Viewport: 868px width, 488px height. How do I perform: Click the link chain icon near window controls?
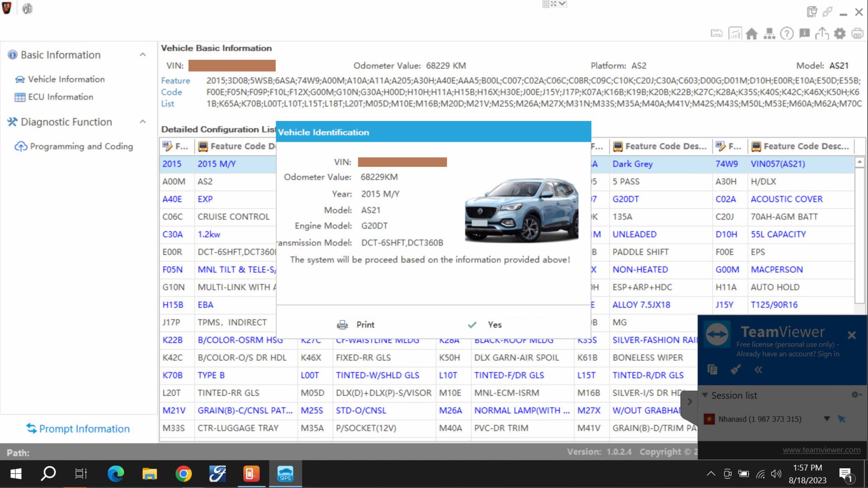point(827,12)
